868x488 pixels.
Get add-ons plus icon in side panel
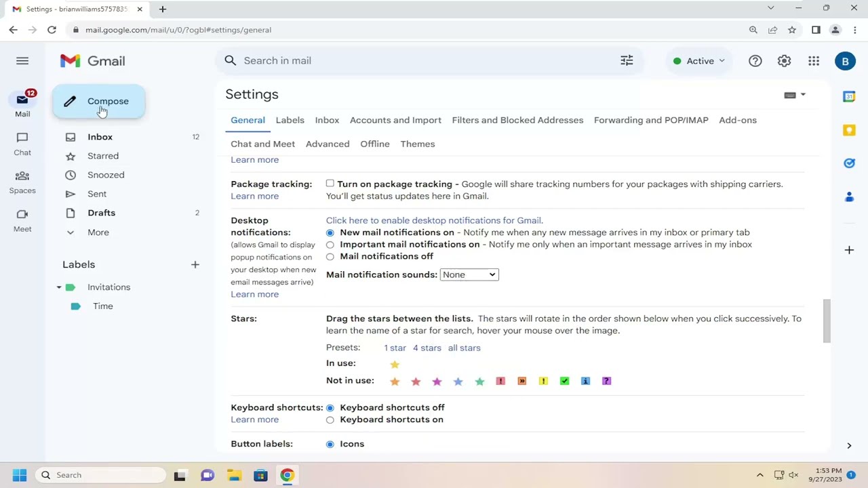click(849, 250)
